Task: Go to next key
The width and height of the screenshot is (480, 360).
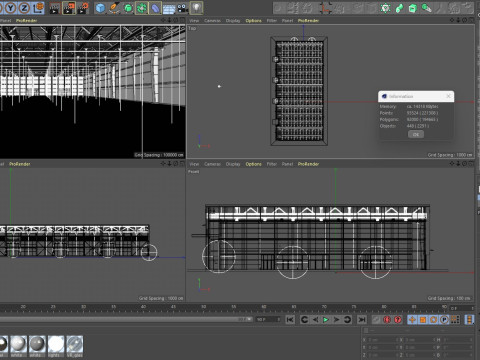Action: (347, 320)
